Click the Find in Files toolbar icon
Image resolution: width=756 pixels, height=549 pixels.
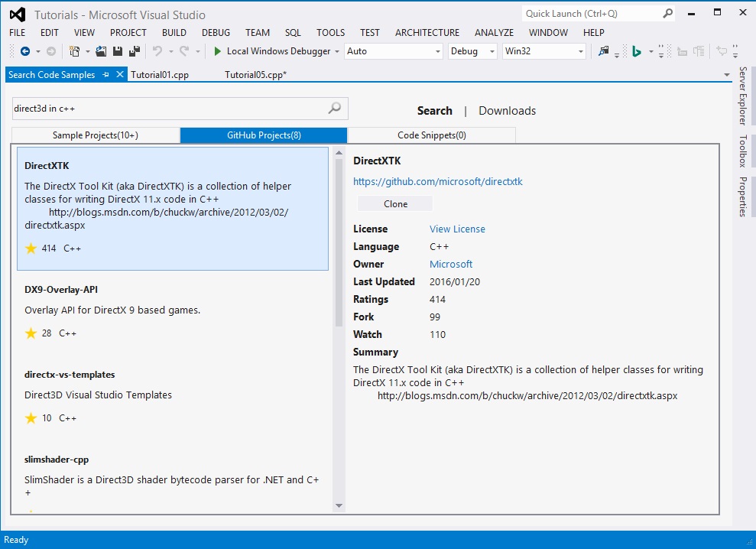click(604, 51)
